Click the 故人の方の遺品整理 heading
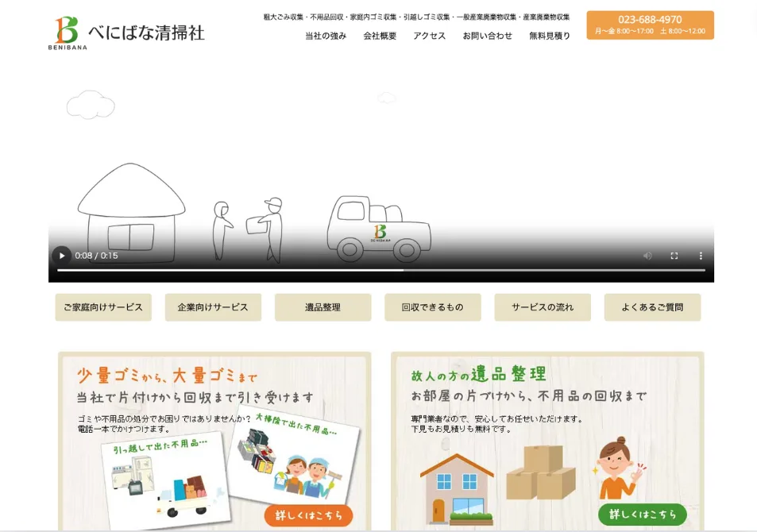Image resolution: width=757 pixels, height=532 pixels. pos(478,374)
